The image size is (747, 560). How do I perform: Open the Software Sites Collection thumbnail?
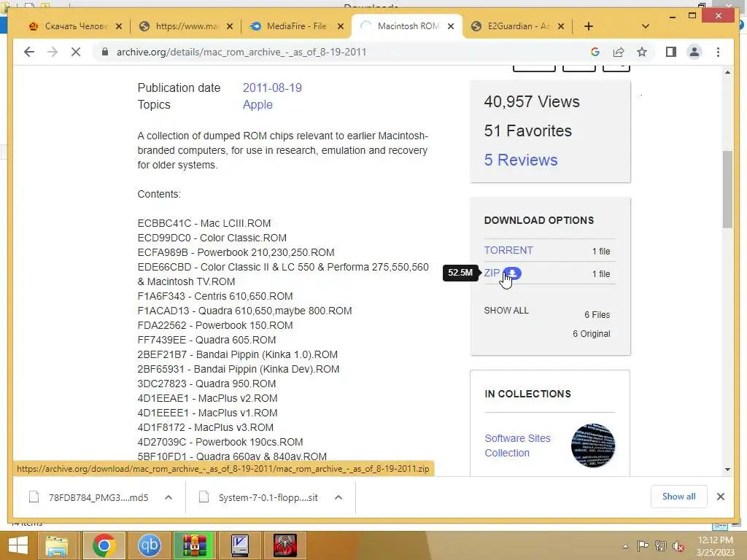(x=592, y=446)
